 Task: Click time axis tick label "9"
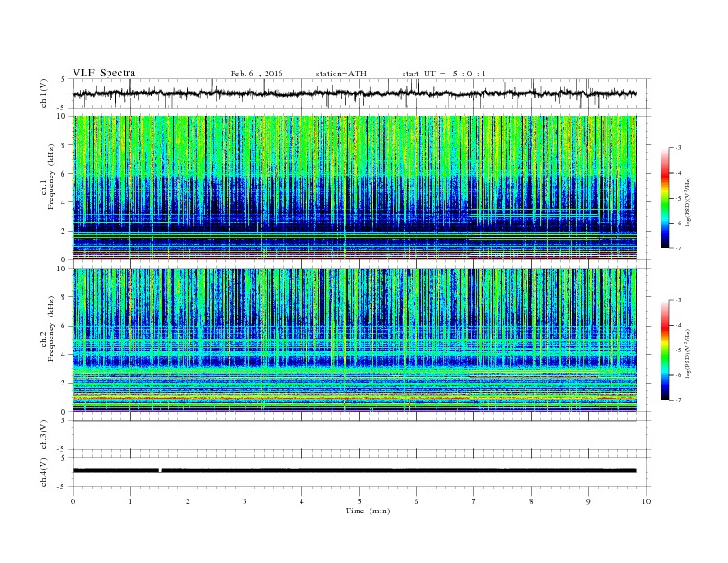point(588,501)
